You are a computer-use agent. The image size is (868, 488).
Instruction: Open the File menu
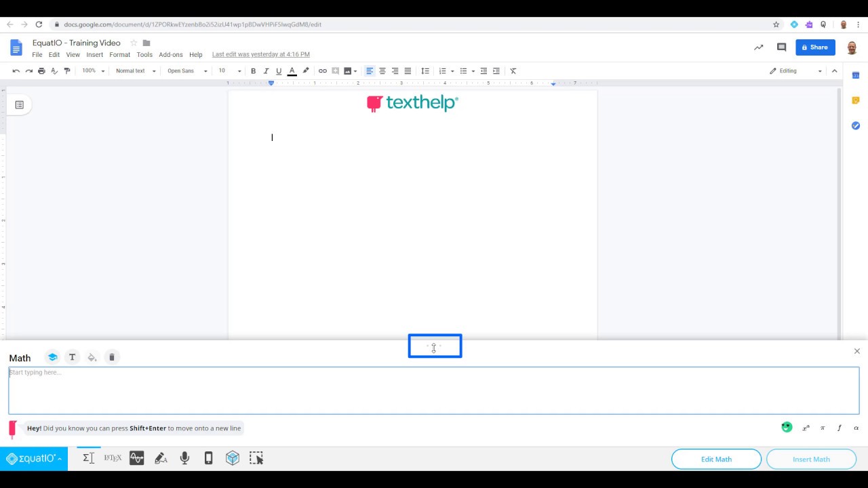(37, 55)
